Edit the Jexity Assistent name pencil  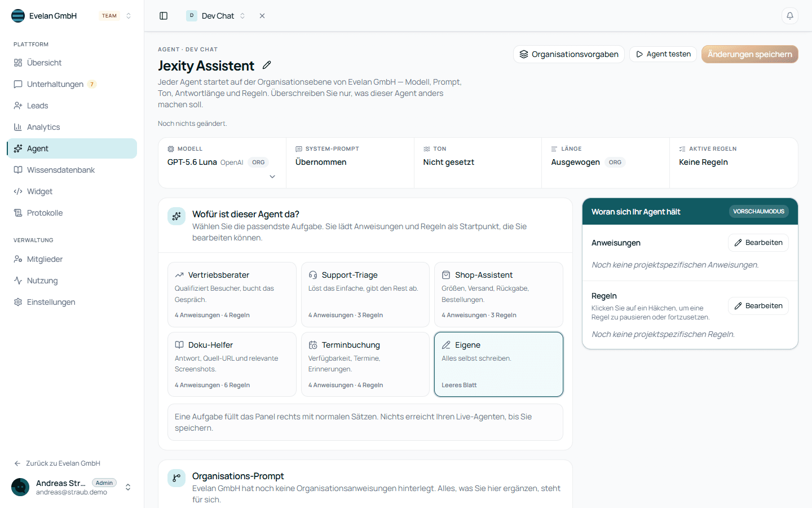point(267,65)
